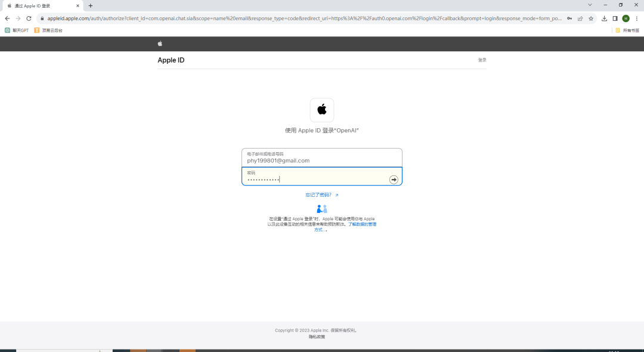The width and height of the screenshot is (644, 352).
Task: Click the Apple logo in dark navigation bar
Action: click(x=160, y=44)
